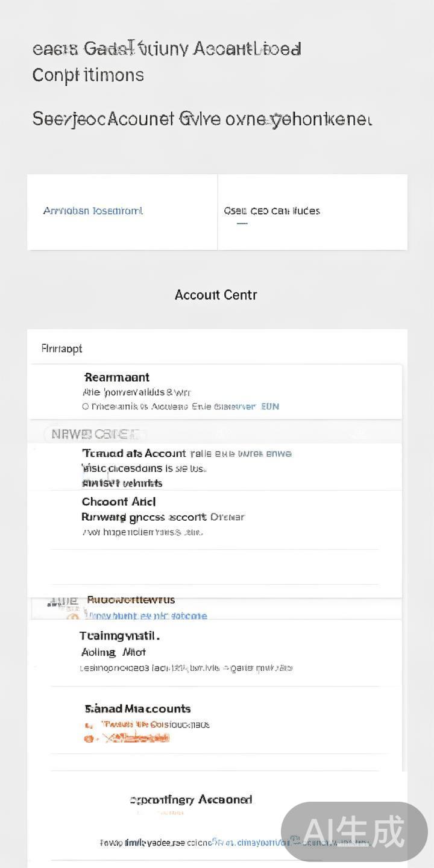Viewport: 434px width, 868px height.
Task: Choose the Chcoont Ariel entry
Action: point(119,502)
